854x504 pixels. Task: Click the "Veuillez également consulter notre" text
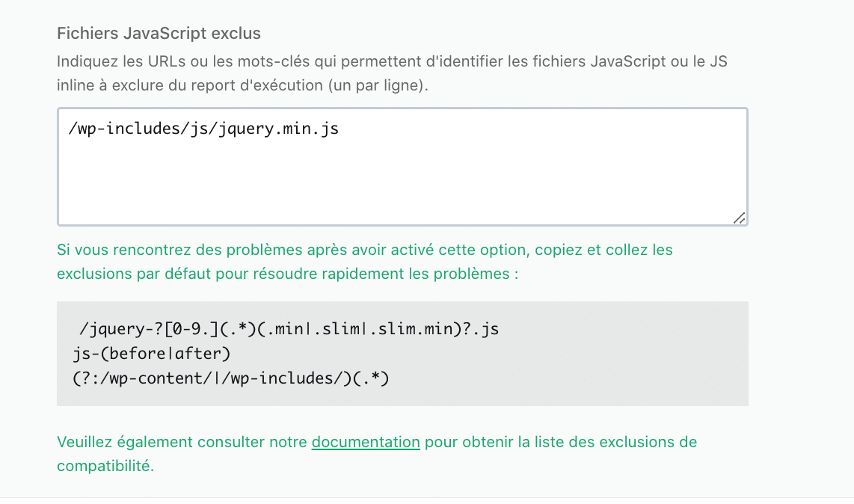[x=182, y=442]
